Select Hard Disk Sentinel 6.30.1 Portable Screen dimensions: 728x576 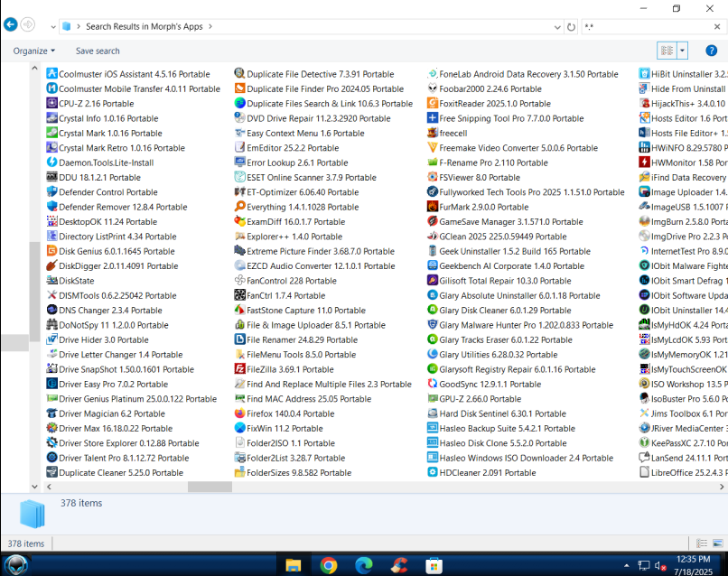point(503,413)
